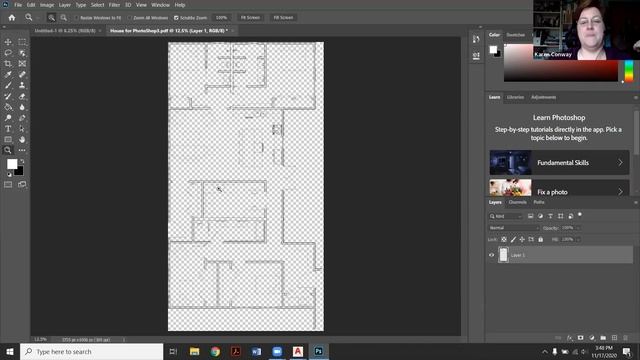Open the Learn panel options menu
Screen dimensions: 640x360
click(x=636, y=98)
